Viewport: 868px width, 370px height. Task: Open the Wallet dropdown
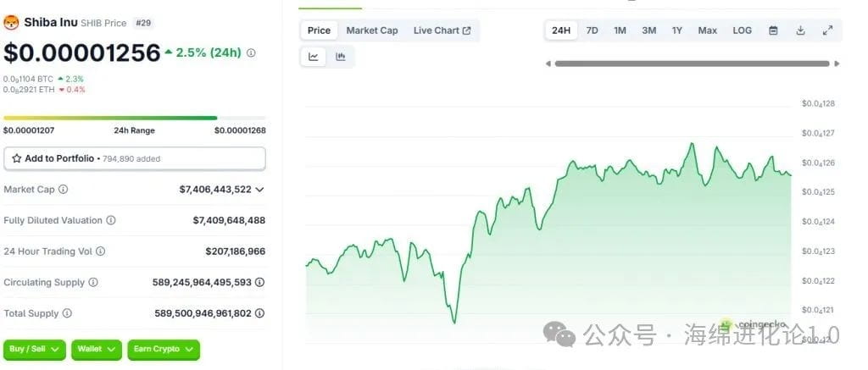(x=97, y=350)
